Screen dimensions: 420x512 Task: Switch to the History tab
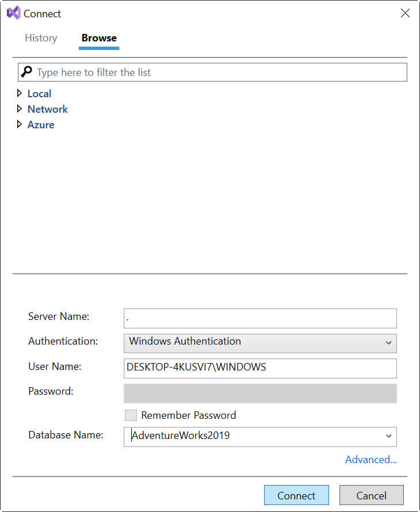pos(41,38)
